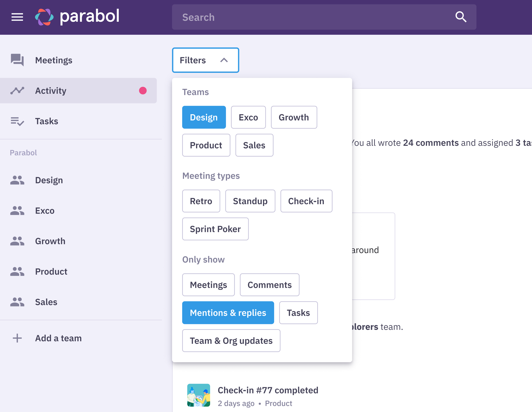Click the Design team members icon

(17, 180)
